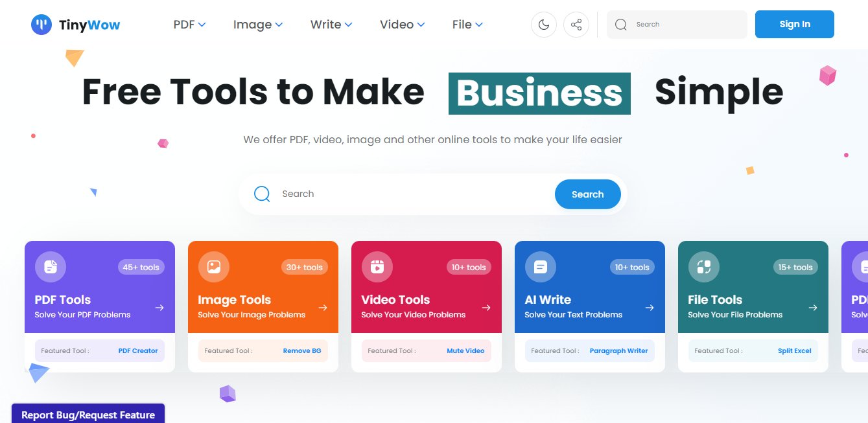Click 'Solve Your Text Problems' text
The image size is (868, 423).
(574, 315)
